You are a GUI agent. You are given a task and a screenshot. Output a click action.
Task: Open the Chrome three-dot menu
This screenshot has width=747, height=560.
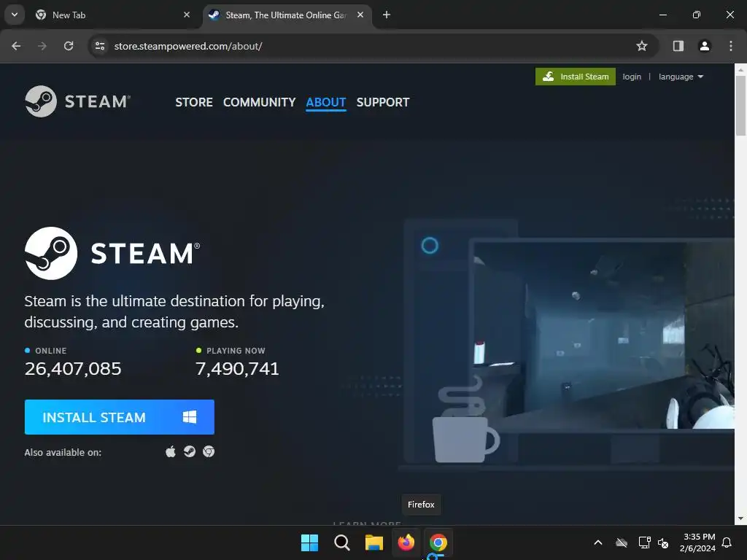pyautogui.click(x=731, y=46)
